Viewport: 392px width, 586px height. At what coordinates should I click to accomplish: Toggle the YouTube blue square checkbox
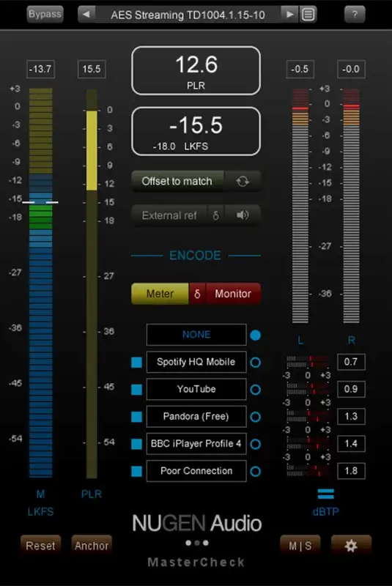pyautogui.click(x=137, y=390)
